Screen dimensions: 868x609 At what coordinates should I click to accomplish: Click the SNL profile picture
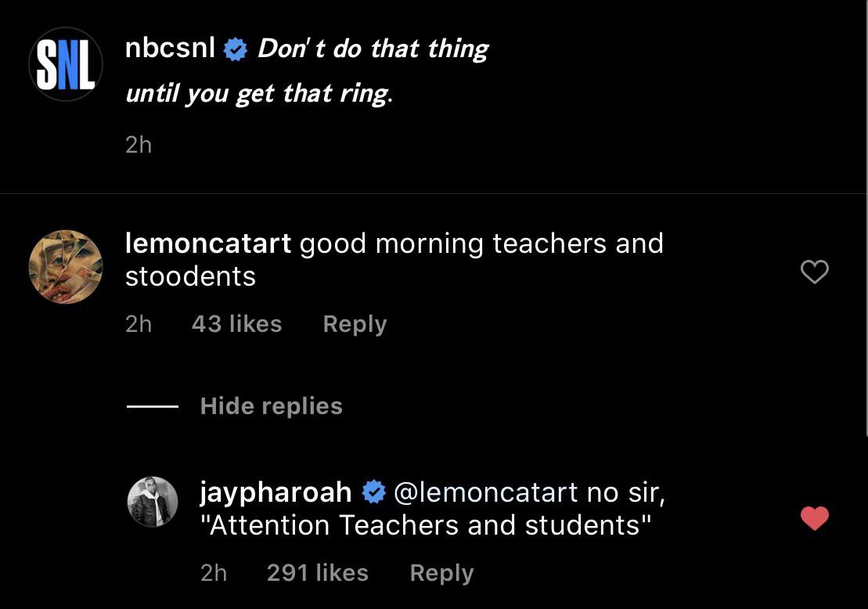(x=65, y=64)
